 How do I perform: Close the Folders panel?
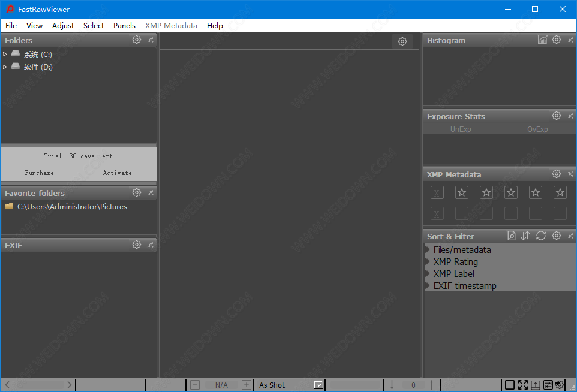coord(151,40)
